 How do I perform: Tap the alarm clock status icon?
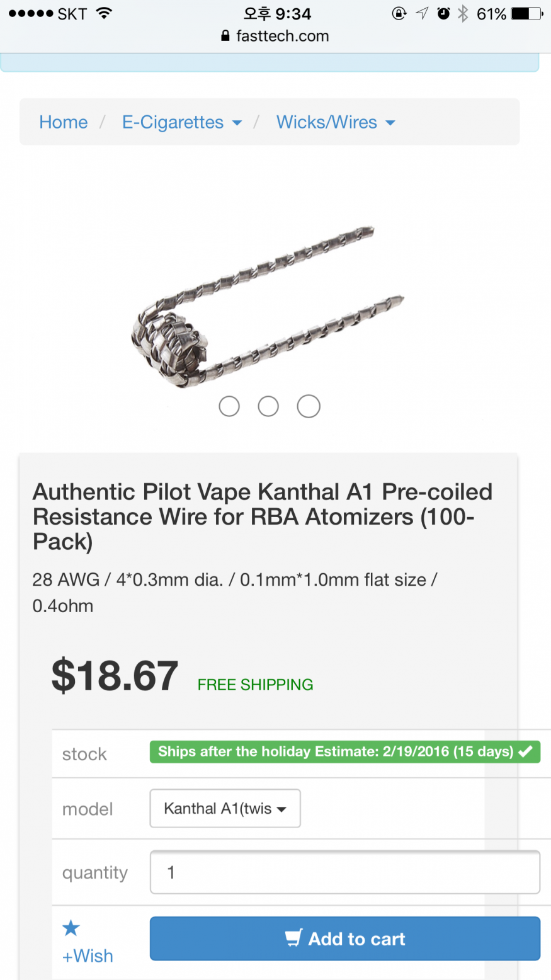click(x=443, y=13)
